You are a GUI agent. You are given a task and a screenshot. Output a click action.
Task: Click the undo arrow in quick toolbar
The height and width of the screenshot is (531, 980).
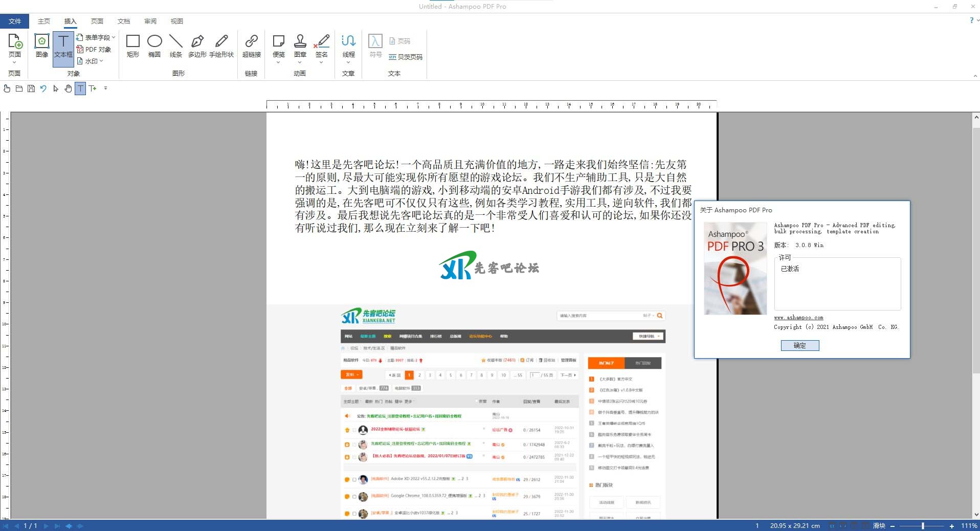[x=43, y=88]
